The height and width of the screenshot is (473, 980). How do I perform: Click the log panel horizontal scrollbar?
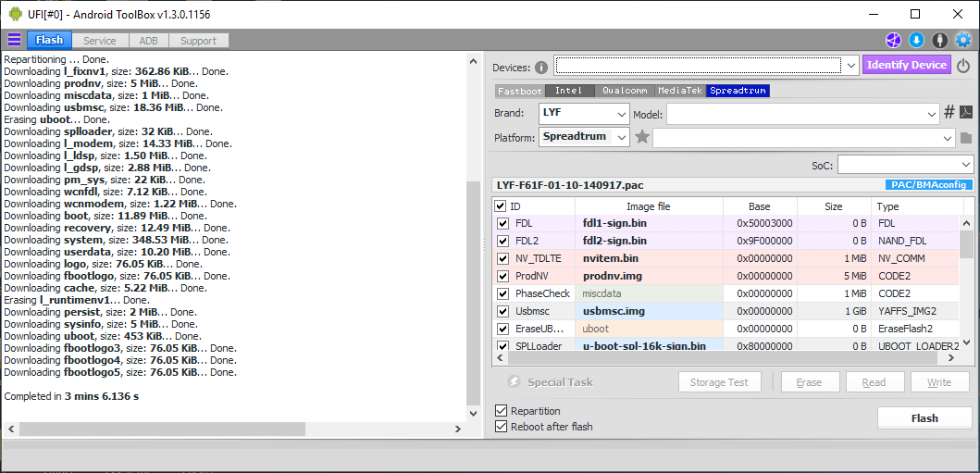tap(234, 429)
